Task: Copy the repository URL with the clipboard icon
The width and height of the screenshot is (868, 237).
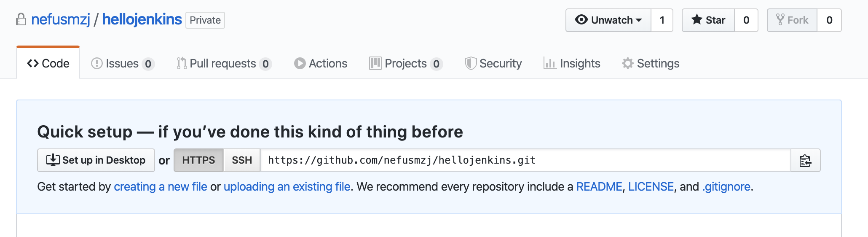Action: [x=805, y=160]
